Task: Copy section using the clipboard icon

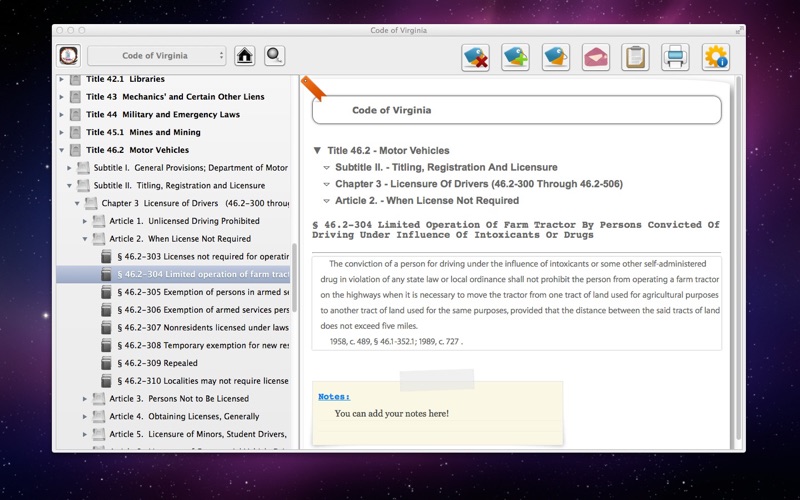Action: tap(635, 57)
